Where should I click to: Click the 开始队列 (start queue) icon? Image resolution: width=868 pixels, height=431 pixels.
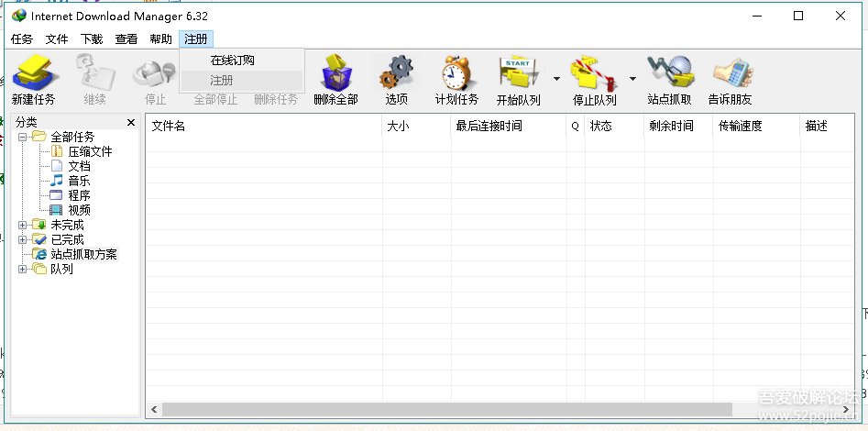click(518, 72)
